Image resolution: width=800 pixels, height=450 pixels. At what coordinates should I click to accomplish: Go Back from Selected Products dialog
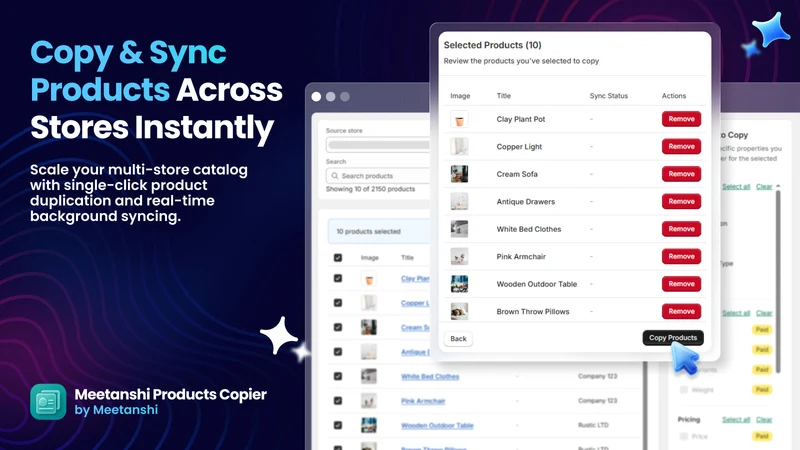coord(458,339)
